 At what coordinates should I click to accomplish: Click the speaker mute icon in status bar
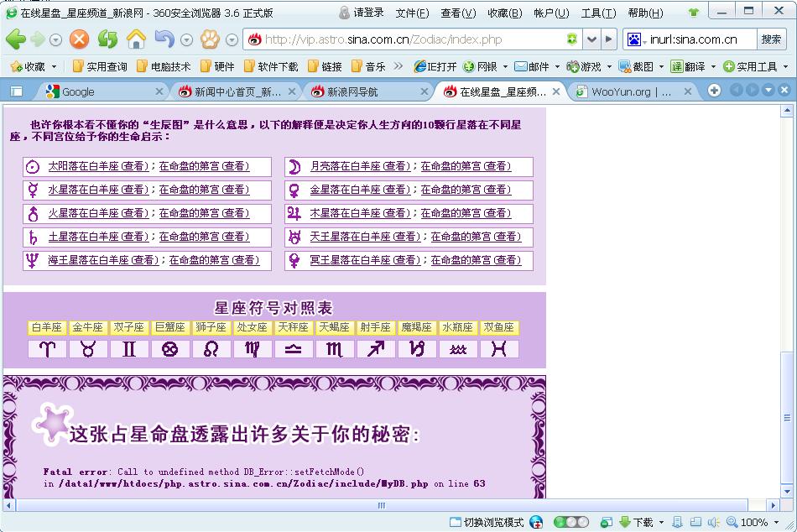point(713,522)
